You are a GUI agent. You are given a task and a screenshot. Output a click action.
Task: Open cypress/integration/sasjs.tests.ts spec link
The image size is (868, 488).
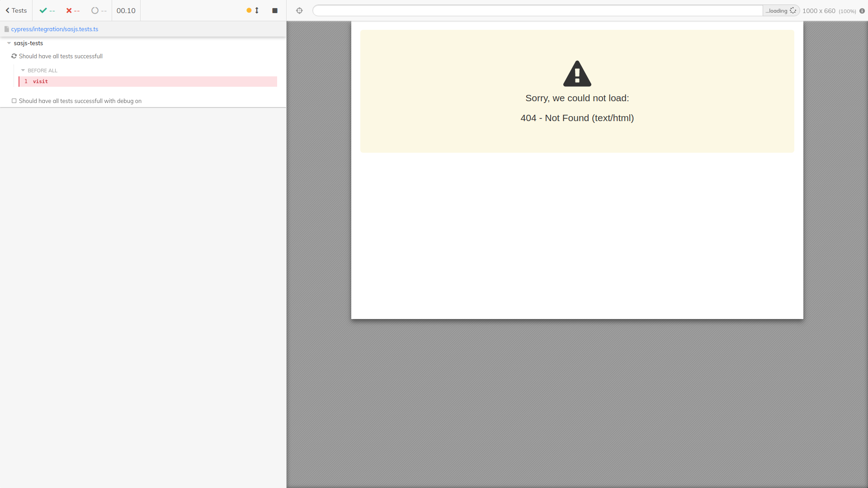pos(55,29)
